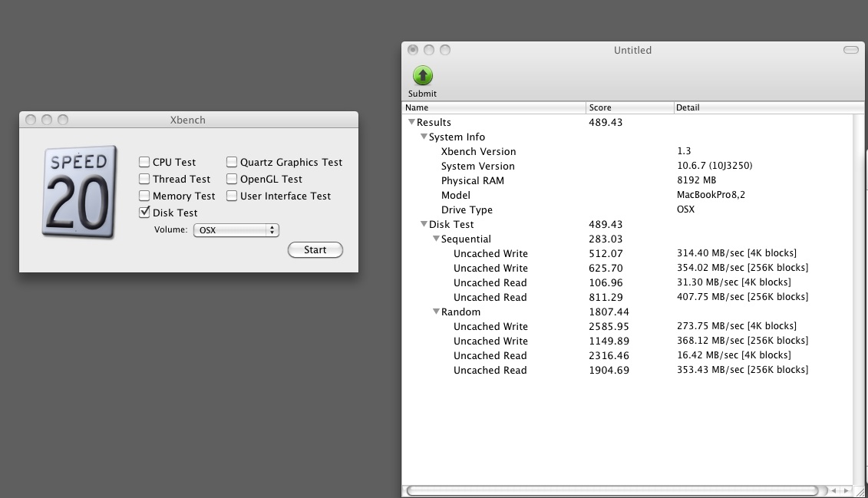Viewport: 868px width, 498px height.
Task: Enable the Thread Test checkbox
Action: click(144, 179)
